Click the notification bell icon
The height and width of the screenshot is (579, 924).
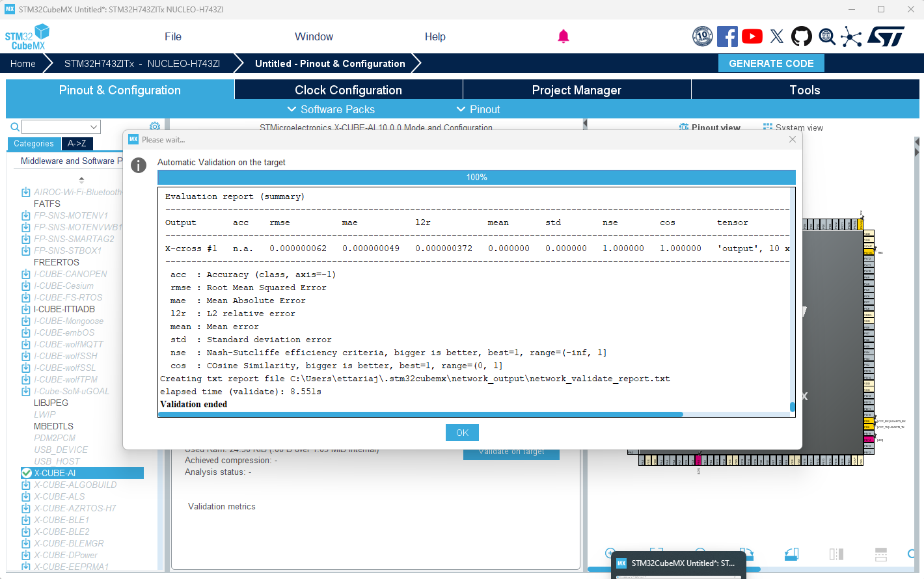pyautogui.click(x=564, y=36)
